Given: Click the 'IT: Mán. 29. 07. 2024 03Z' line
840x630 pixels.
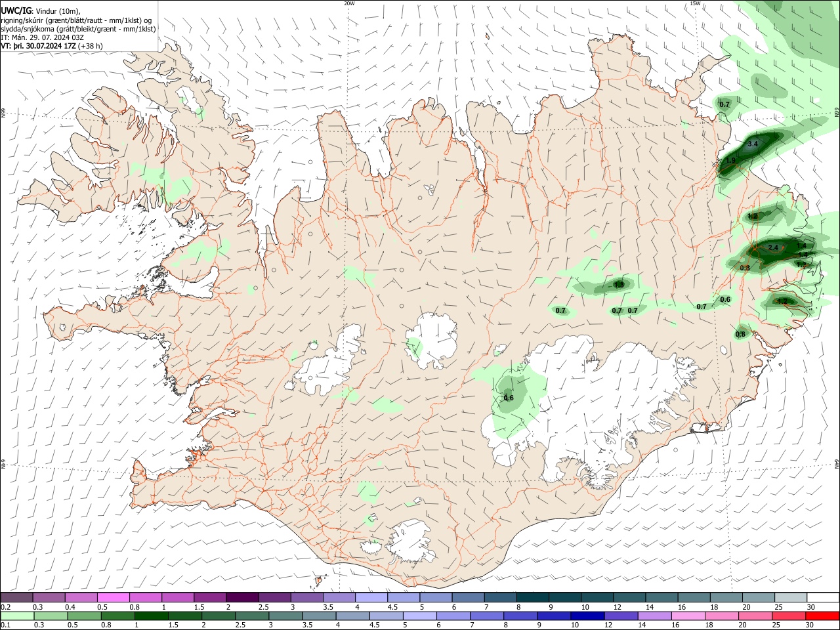Looking at the screenshot, I should [42, 37].
